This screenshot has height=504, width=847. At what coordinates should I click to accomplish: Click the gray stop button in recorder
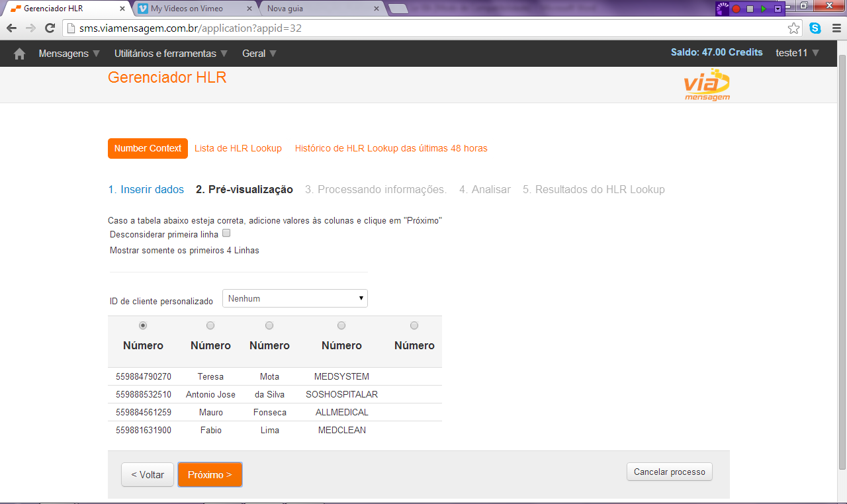pyautogui.click(x=750, y=9)
